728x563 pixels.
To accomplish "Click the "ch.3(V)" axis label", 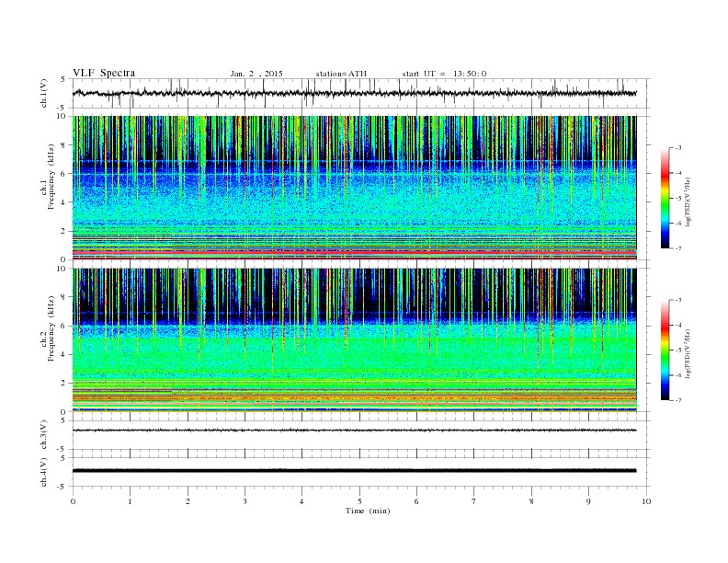I will [x=44, y=435].
